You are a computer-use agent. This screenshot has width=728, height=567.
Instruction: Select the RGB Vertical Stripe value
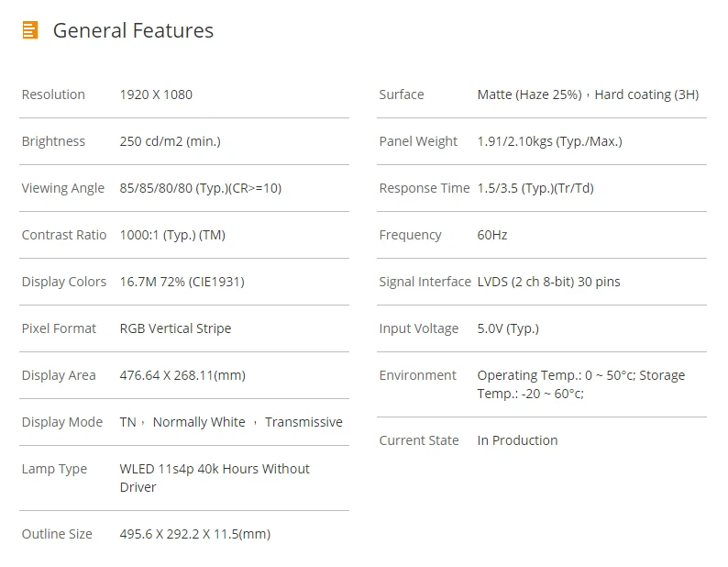pos(175,328)
